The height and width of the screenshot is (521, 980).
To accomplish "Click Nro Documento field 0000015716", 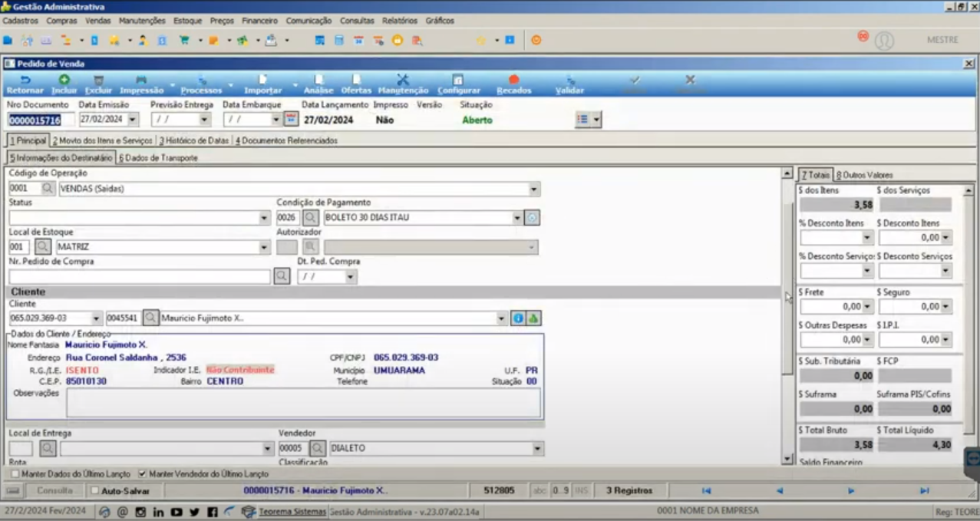I will pyautogui.click(x=41, y=120).
